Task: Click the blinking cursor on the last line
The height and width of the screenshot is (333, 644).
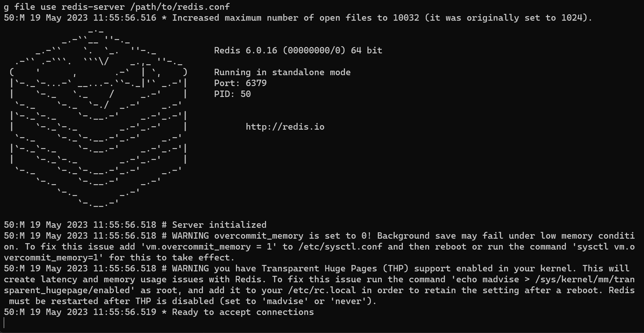Action: [5, 323]
